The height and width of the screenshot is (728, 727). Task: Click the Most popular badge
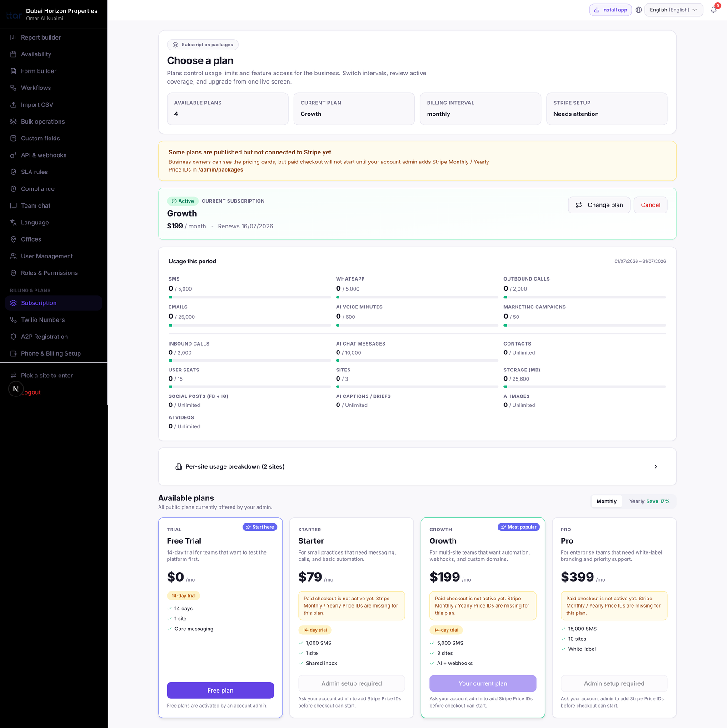(x=518, y=527)
